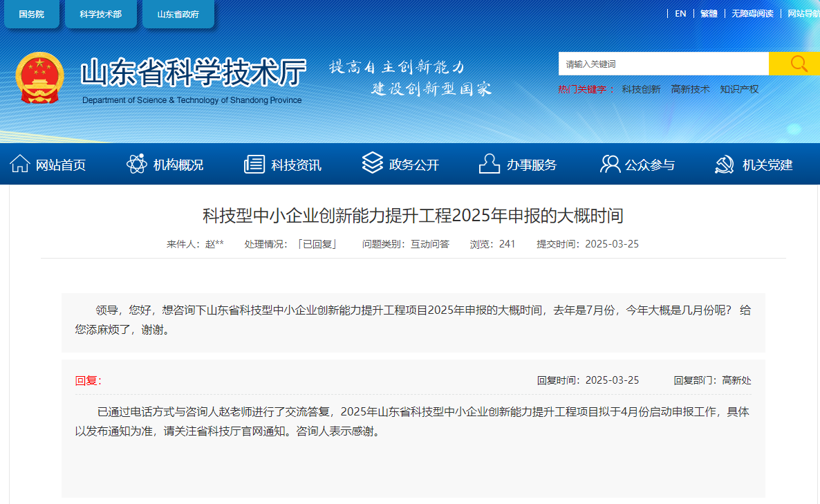Click hot keyword 科技创新
This screenshot has height=504, width=820.
coord(641,89)
